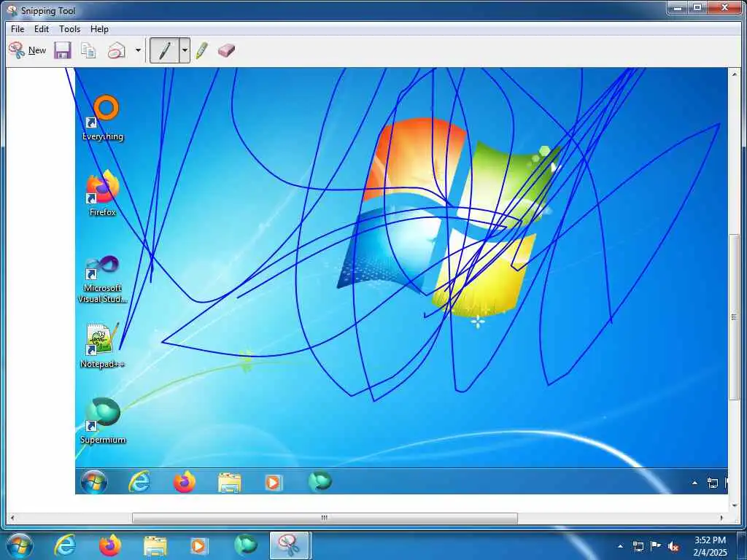Click the horizontal scrollbar thumb
Image resolution: width=747 pixels, height=560 pixels.
pyautogui.click(x=325, y=518)
